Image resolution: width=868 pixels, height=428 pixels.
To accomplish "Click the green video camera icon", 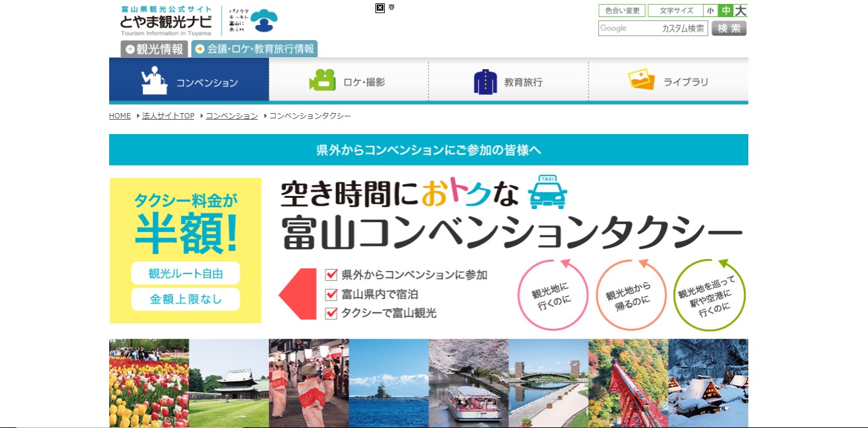I will coord(322,81).
